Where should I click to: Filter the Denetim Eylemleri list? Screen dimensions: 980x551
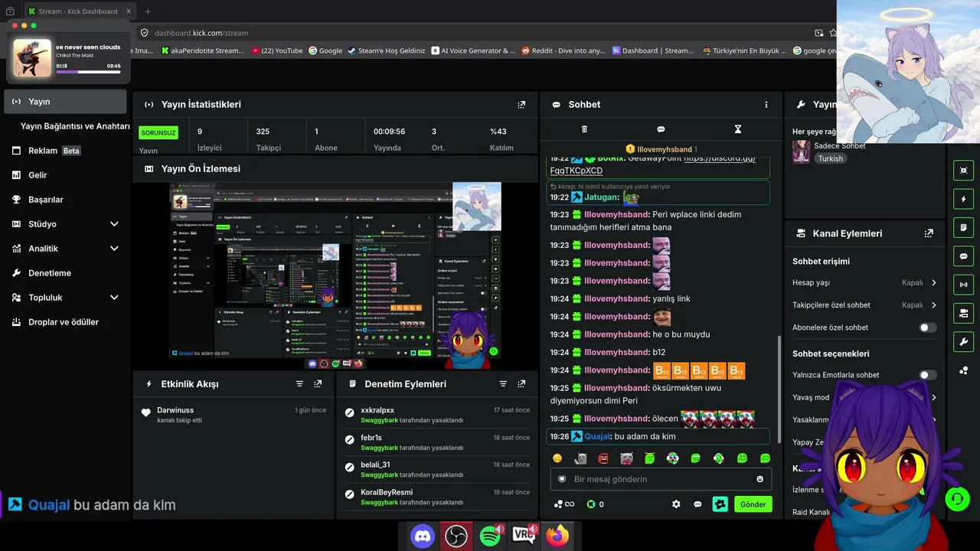(503, 384)
